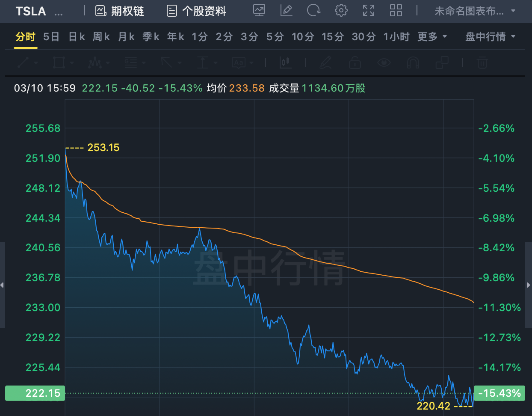Click the 222.15 current price label
Image resolution: width=532 pixels, height=416 pixels.
35,393
